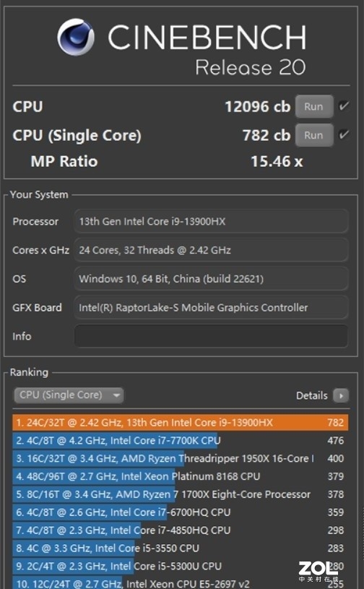
Task: Run the CPU multi-core benchmark
Action: pyautogui.click(x=314, y=107)
